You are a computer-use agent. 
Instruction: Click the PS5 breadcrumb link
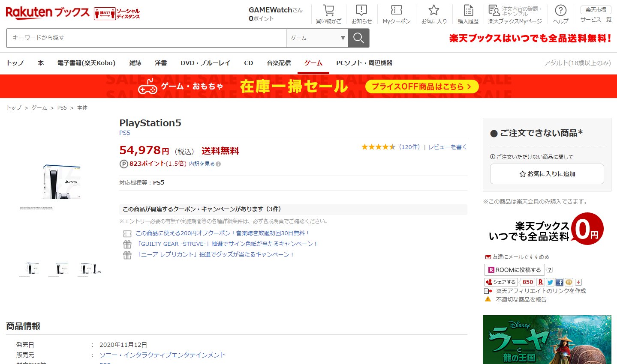point(62,108)
